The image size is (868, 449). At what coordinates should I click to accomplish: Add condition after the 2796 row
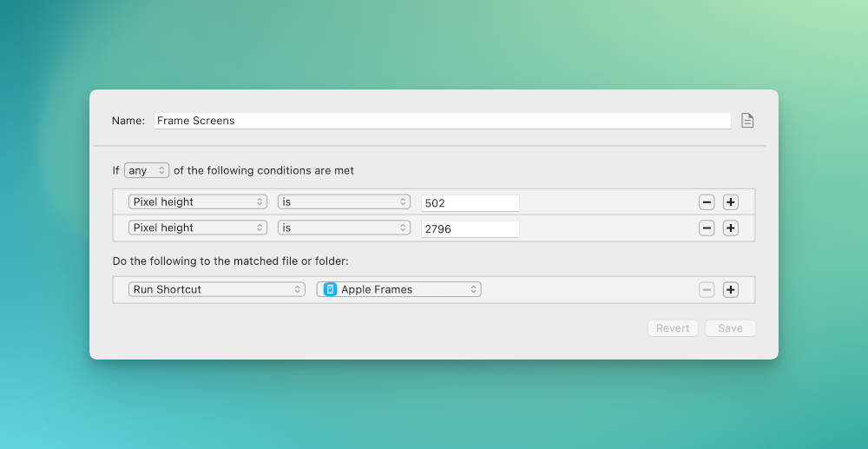[x=731, y=228]
